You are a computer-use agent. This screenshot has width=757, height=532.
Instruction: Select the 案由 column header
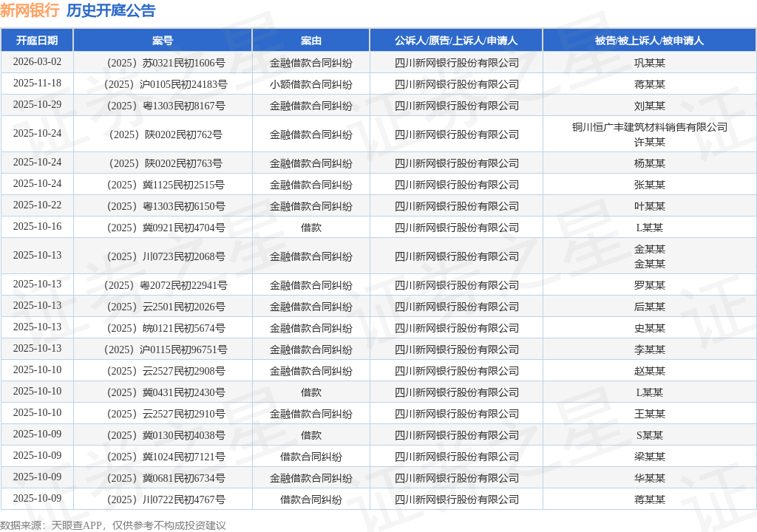coord(311,41)
